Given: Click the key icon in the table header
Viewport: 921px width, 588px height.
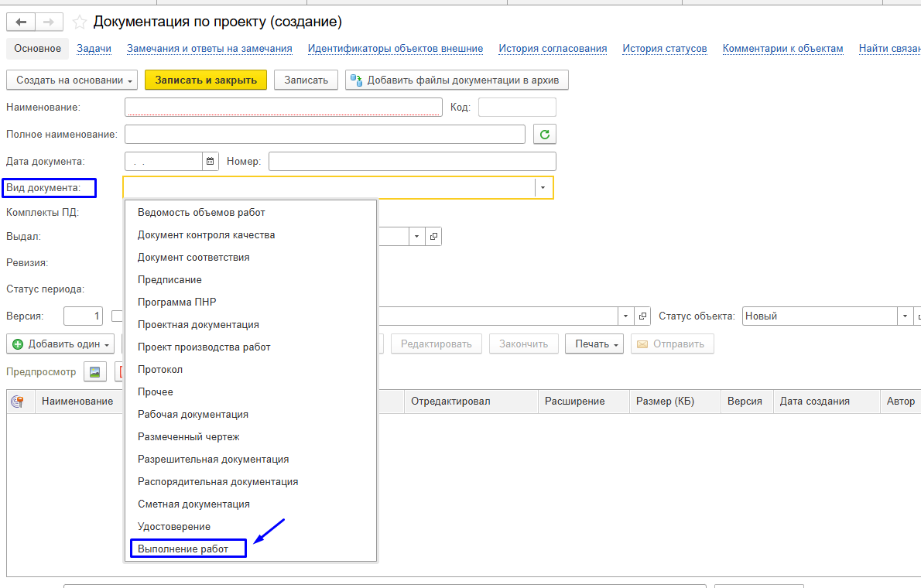Looking at the screenshot, I should [x=17, y=401].
